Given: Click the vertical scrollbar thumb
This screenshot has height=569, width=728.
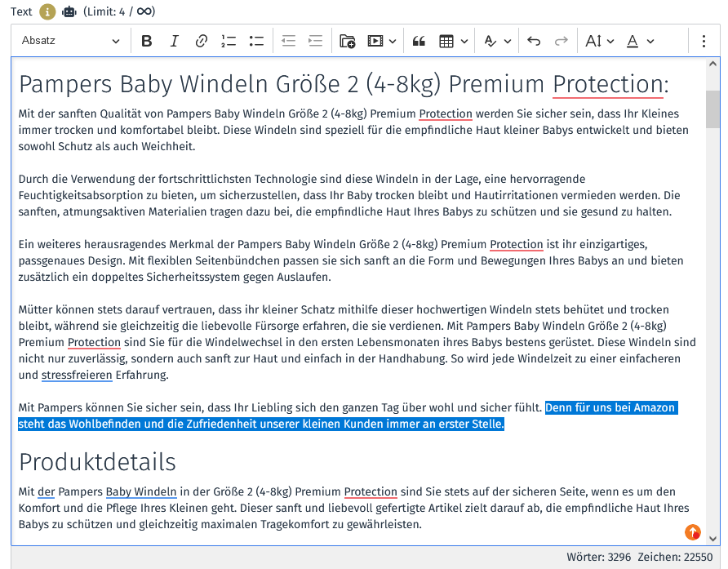Looking at the screenshot, I should coord(712,109).
